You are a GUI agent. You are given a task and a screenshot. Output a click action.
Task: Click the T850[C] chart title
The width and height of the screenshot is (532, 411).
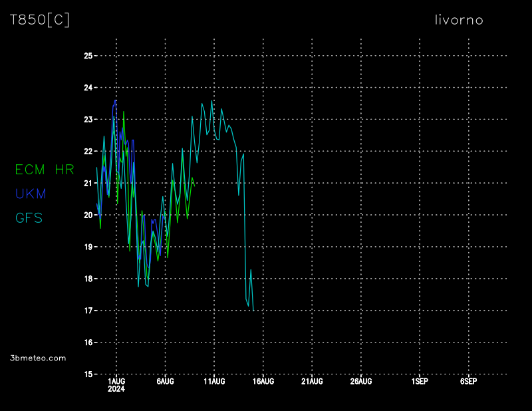point(39,20)
